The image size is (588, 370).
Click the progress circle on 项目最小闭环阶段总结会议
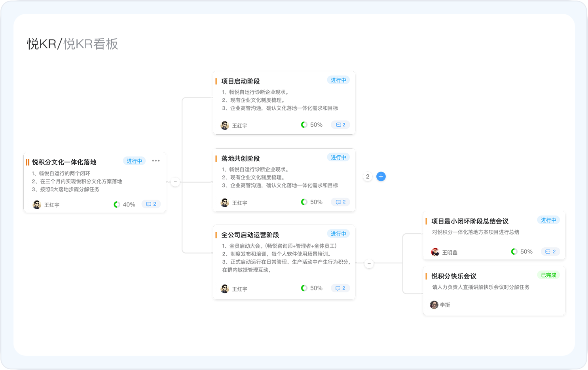click(514, 251)
